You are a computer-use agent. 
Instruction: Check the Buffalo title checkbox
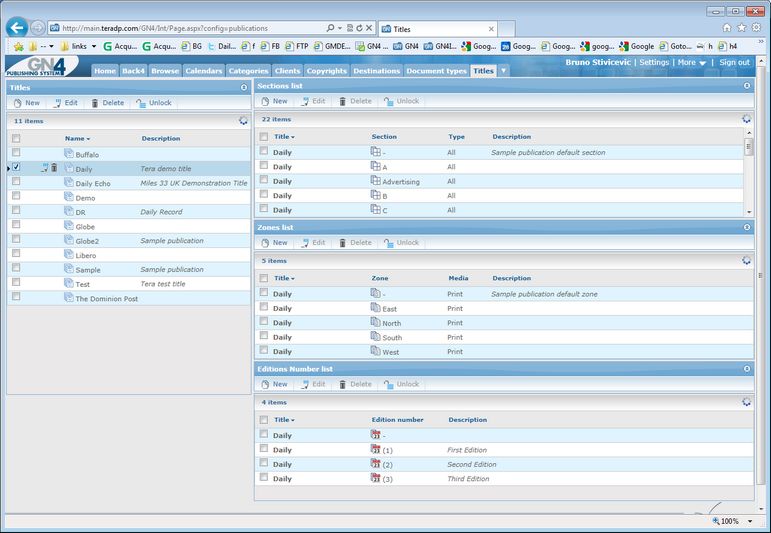point(16,152)
